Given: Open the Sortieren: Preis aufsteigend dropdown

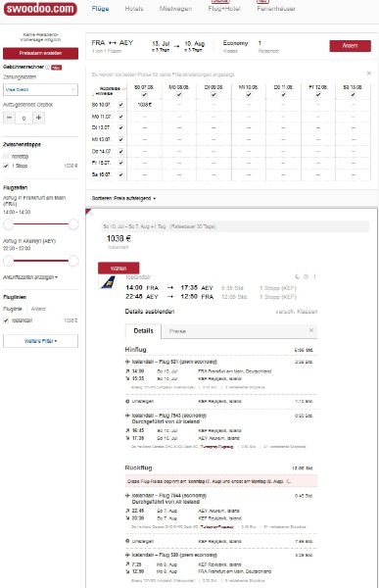Looking at the screenshot, I should tap(123, 198).
